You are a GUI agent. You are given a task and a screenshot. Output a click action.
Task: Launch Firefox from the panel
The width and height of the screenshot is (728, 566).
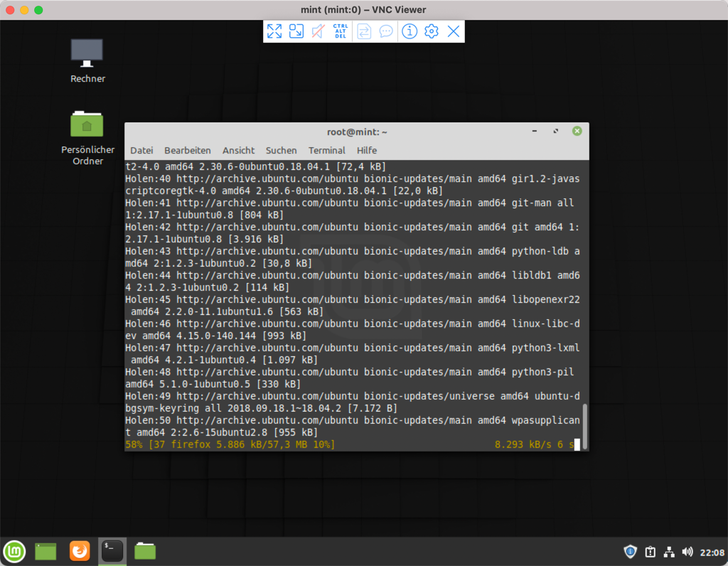click(x=80, y=551)
